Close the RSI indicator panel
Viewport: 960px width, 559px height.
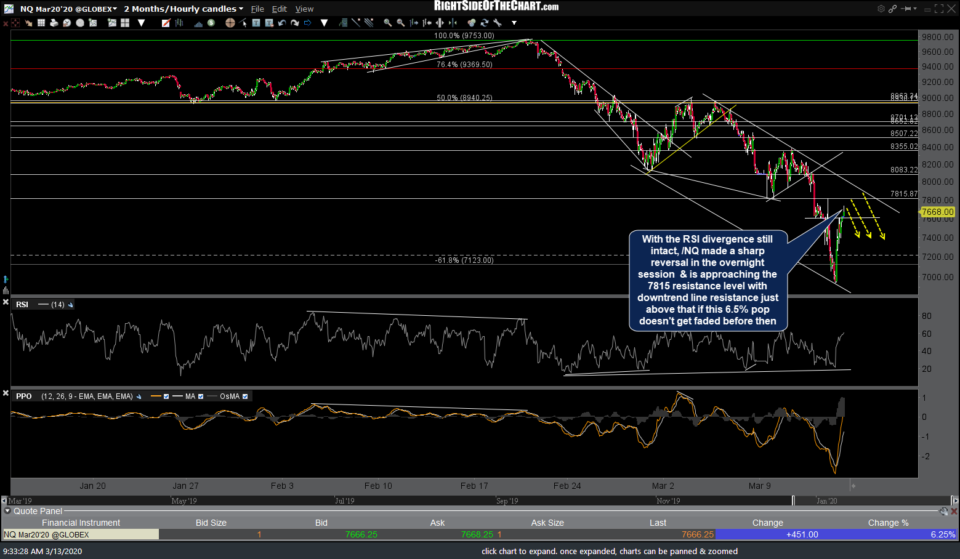[6, 302]
